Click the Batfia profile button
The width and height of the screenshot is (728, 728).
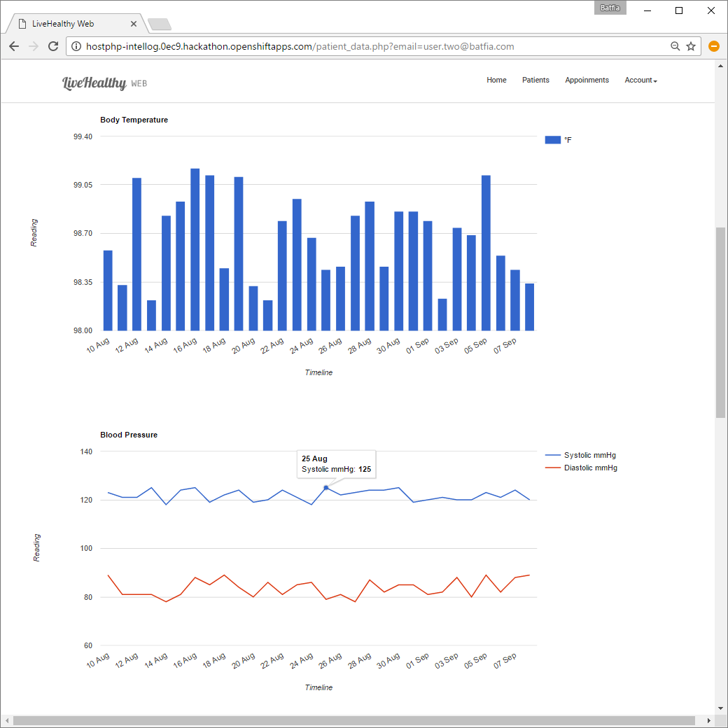pos(610,8)
